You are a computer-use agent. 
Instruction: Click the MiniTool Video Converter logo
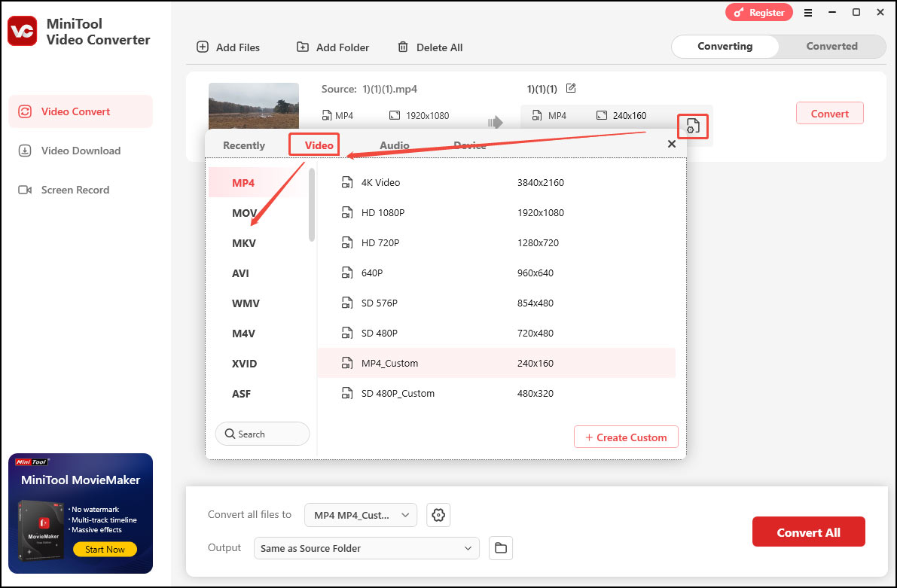(x=23, y=31)
